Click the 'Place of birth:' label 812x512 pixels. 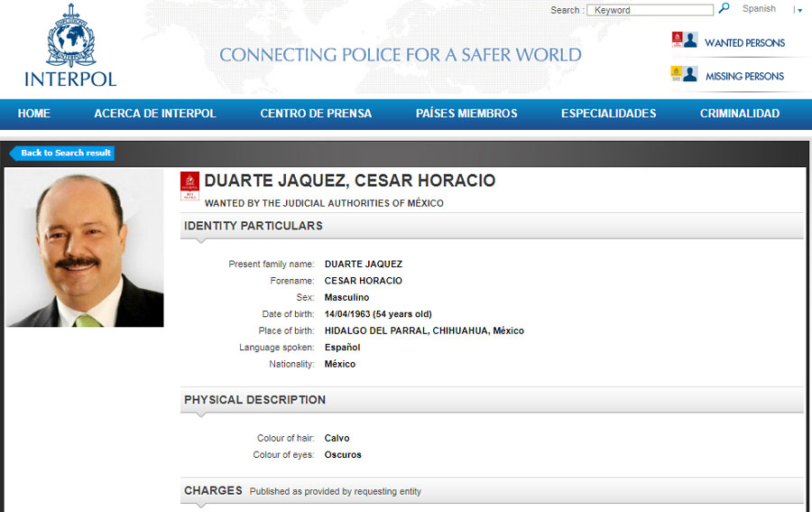[x=286, y=330]
